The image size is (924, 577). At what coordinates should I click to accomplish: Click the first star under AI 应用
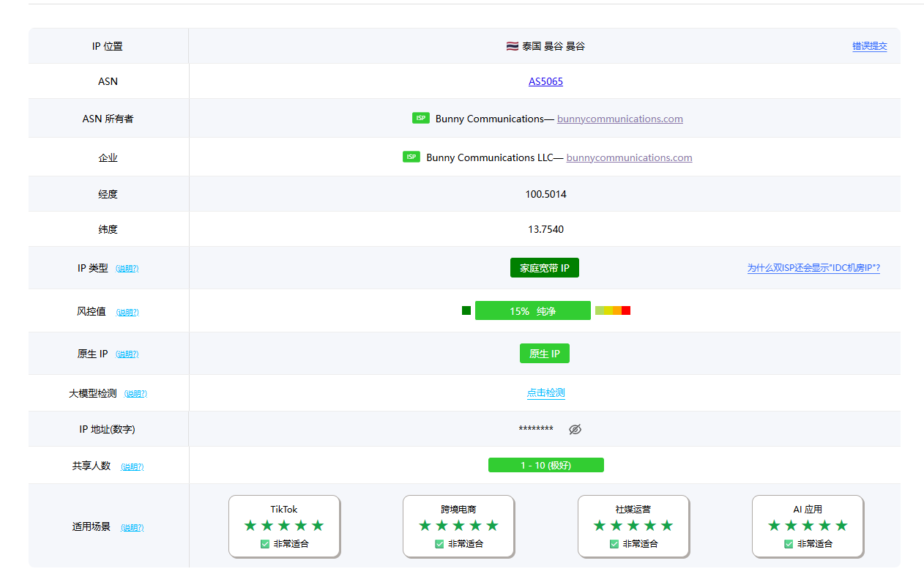[x=774, y=525]
